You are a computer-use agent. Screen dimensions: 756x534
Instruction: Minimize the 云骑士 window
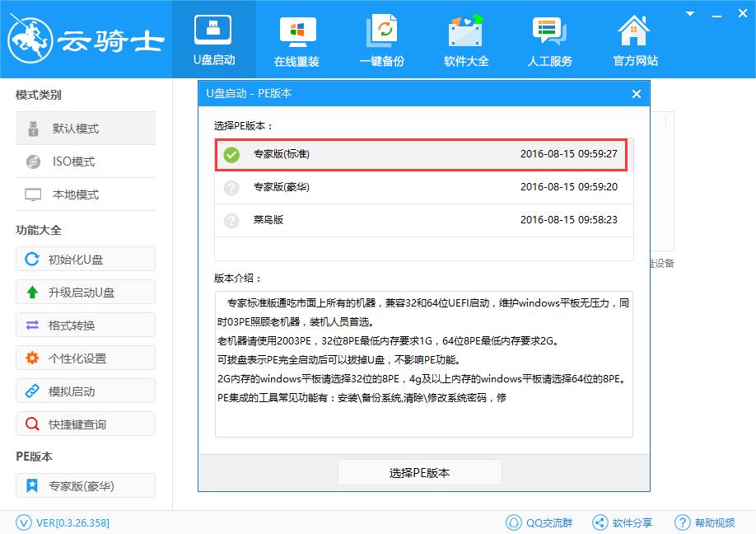coord(717,16)
